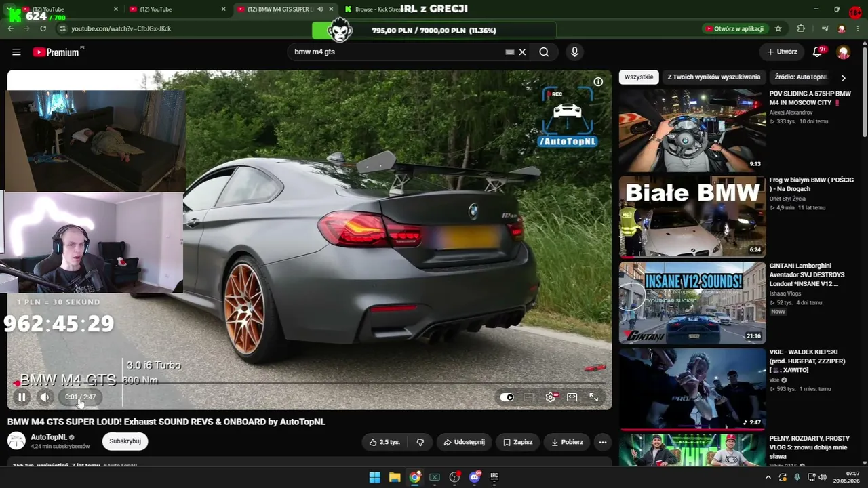This screenshot has width=868, height=488.
Task: Pause the video playback
Action: point(22,397)
